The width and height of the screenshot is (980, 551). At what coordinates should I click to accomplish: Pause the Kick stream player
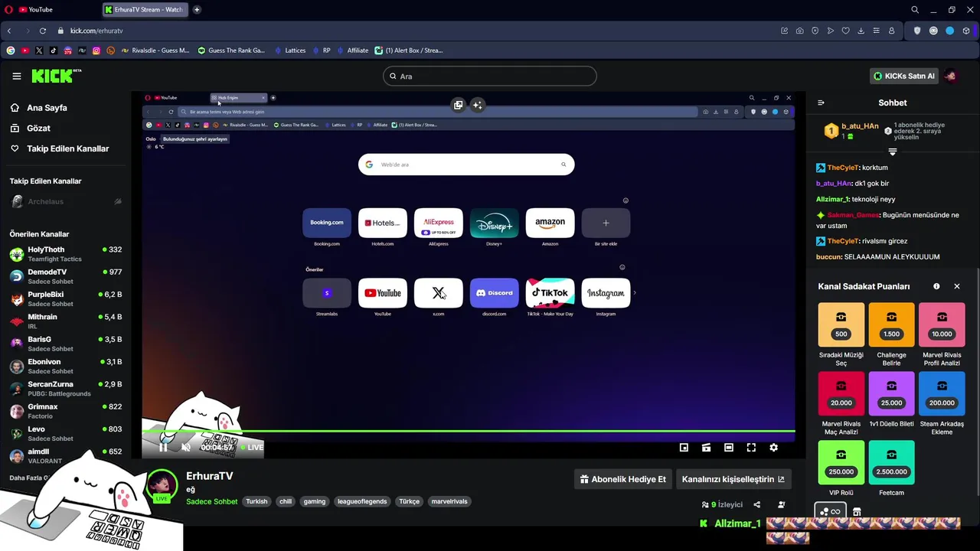click(163, 447)
